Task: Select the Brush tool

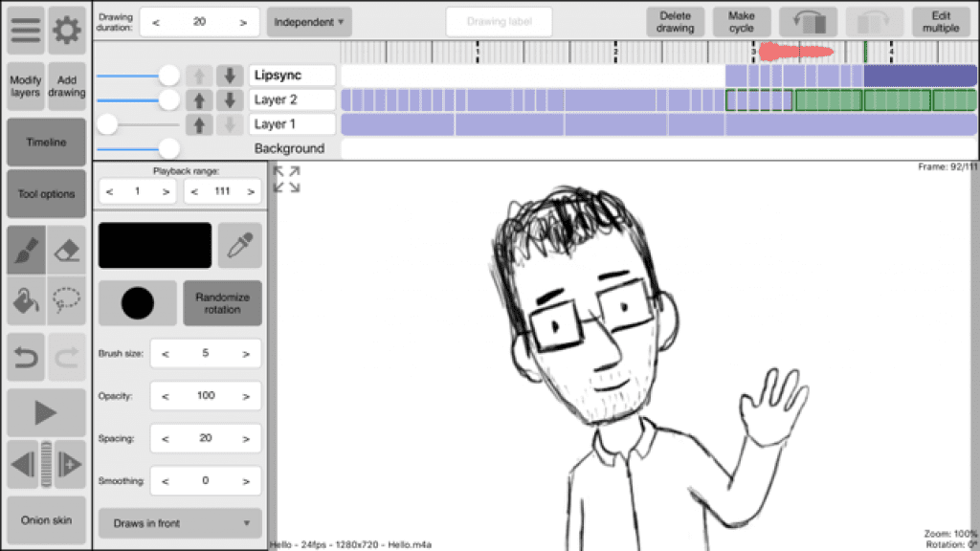Action: click(25, 250)
